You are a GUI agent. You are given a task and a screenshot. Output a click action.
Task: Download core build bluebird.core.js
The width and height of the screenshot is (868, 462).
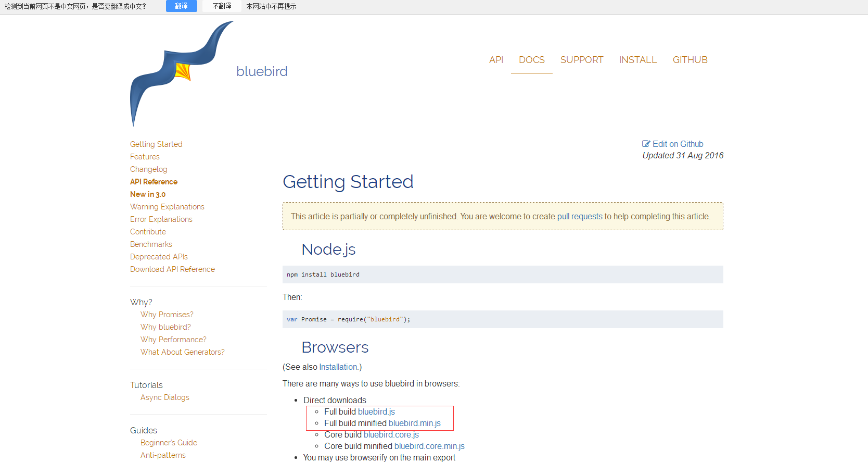tap(391, 434)
